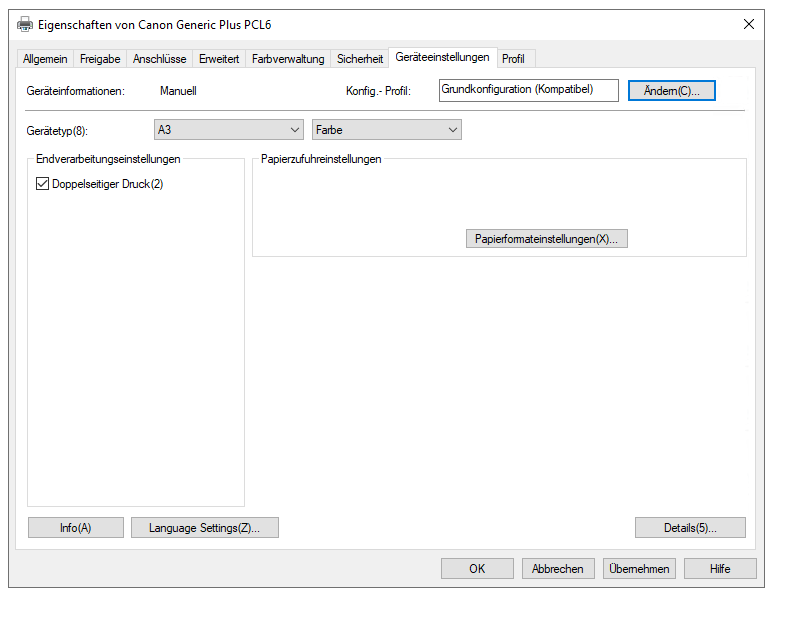Click the Details(5)... button

coord(690,528)
